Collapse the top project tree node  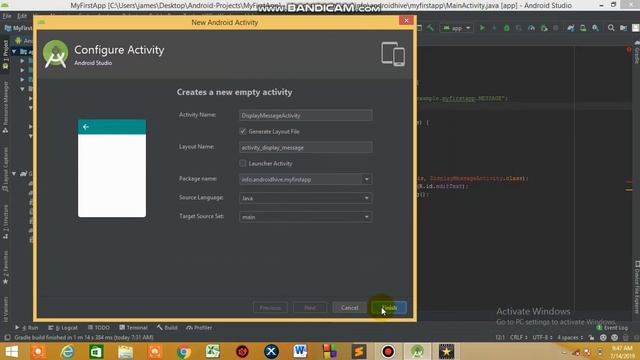point(14,51)
